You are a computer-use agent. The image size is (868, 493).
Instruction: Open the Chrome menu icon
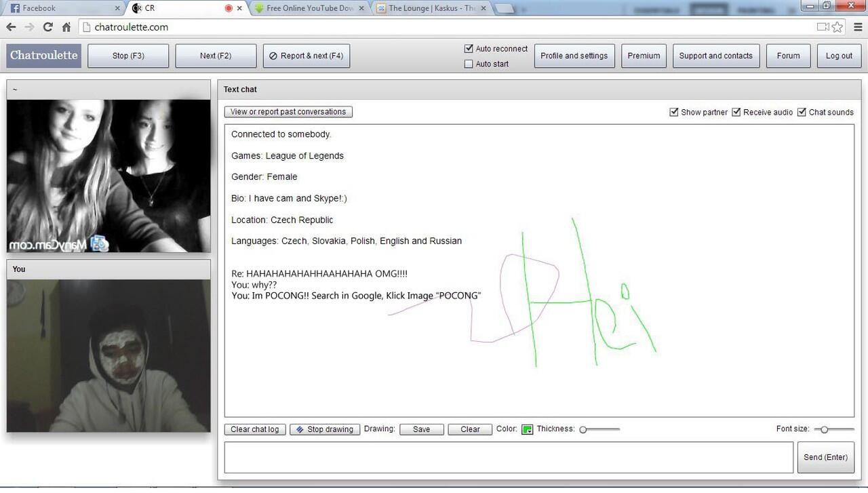(x=858, y=27)
